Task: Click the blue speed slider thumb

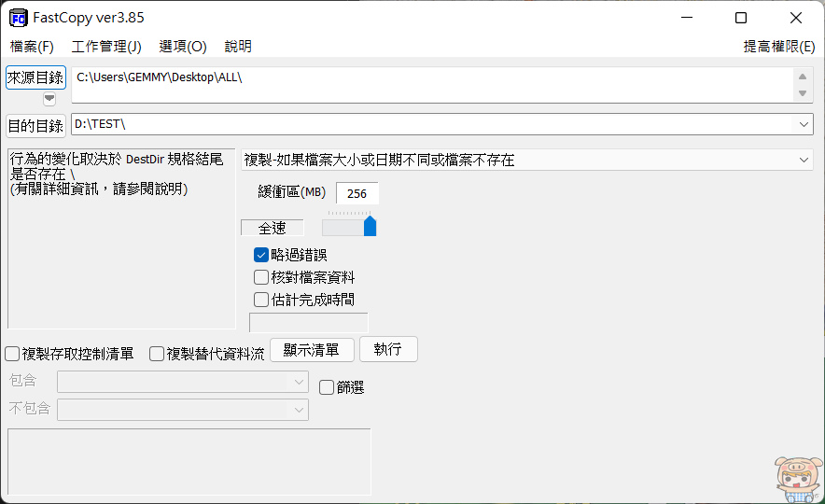Action: [370, 226]
